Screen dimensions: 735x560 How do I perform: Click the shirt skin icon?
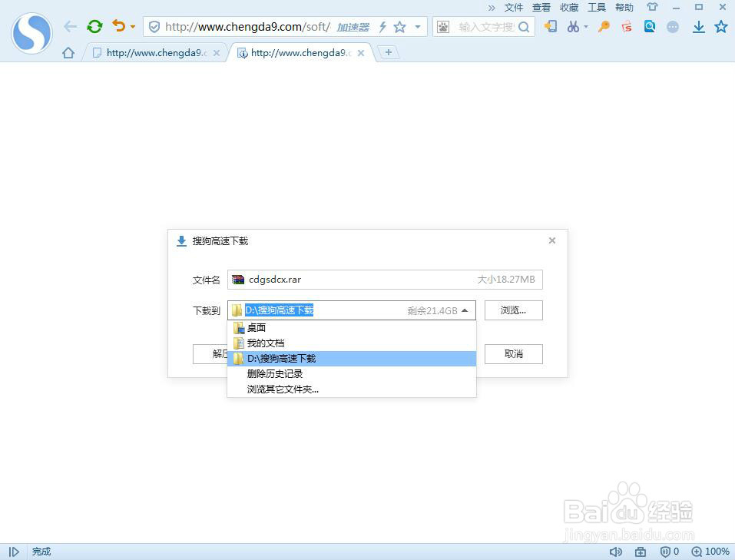click(652, 7)
